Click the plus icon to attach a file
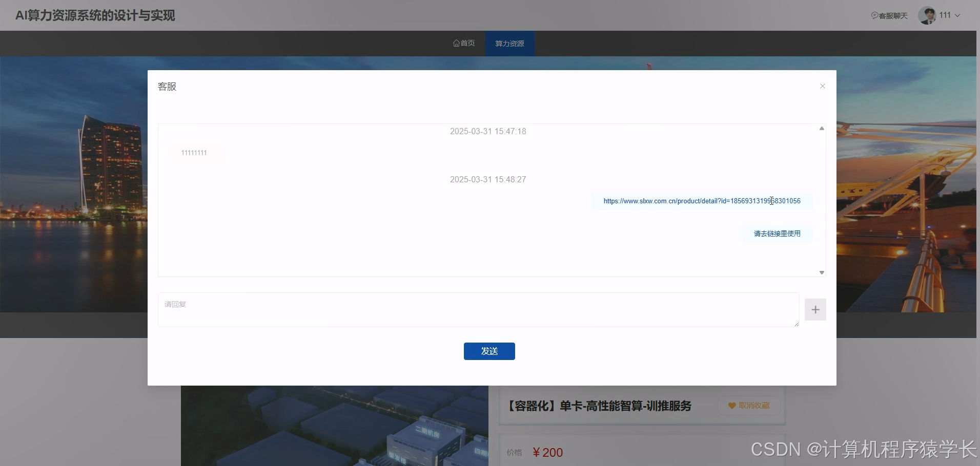980x466 pixels. pos(814,309)
